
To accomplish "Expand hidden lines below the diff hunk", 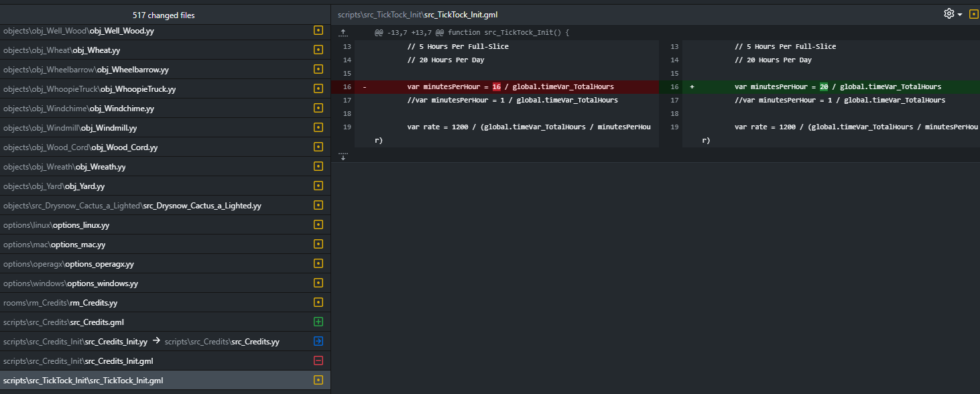I will point(343,156).
